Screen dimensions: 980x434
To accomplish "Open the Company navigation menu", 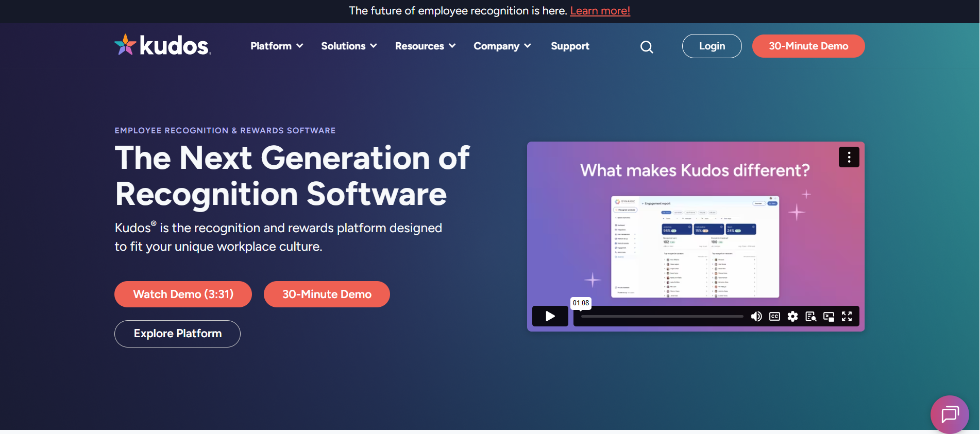I will (x=502, y=46).
